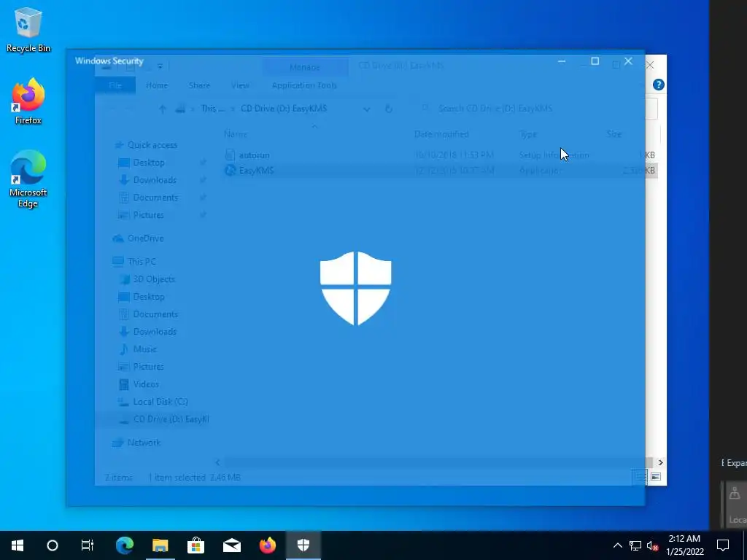Open Videos folder under This PC
The width and height of the screenshot is (747, 560).
coord(146,384)
